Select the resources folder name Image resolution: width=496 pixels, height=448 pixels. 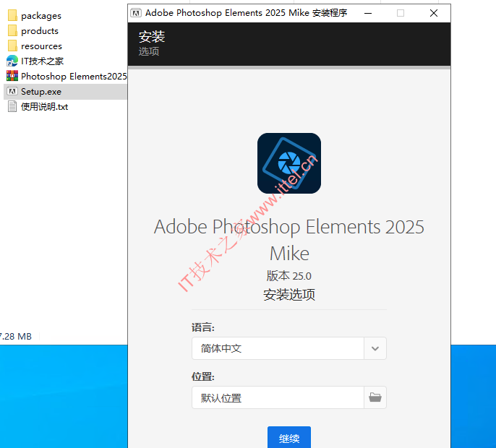click(x=41, y=46)
